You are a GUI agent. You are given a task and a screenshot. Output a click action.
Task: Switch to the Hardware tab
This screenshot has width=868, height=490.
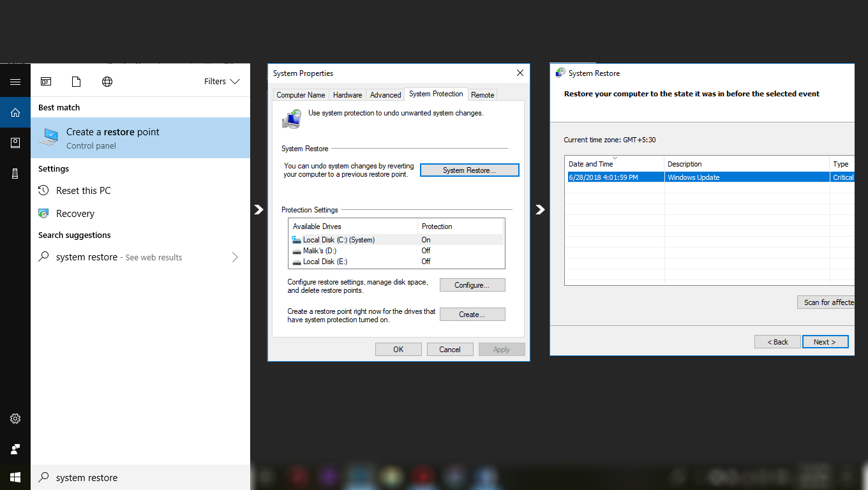coord(348,94)
